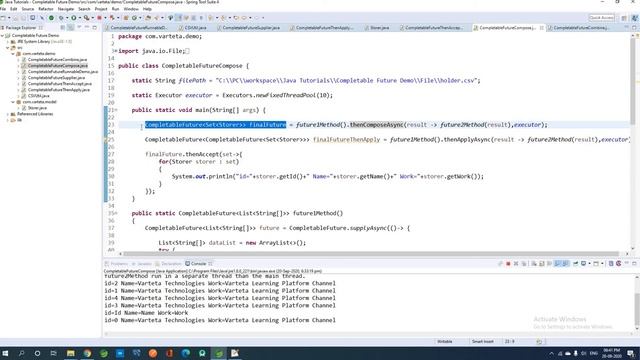Click the Debug toolbar icon
The width and height of the screenshot is (640, 360).
[61, 18]
